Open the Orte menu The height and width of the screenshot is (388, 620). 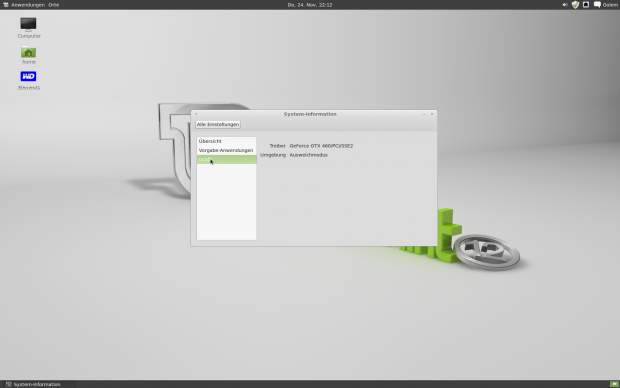(x=54, y=5)
